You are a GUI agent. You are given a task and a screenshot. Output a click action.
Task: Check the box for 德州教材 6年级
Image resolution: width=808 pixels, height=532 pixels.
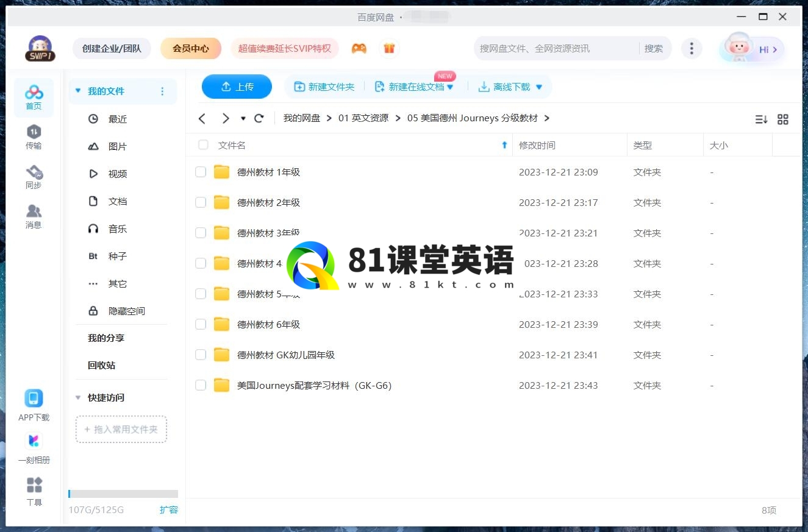201,324
